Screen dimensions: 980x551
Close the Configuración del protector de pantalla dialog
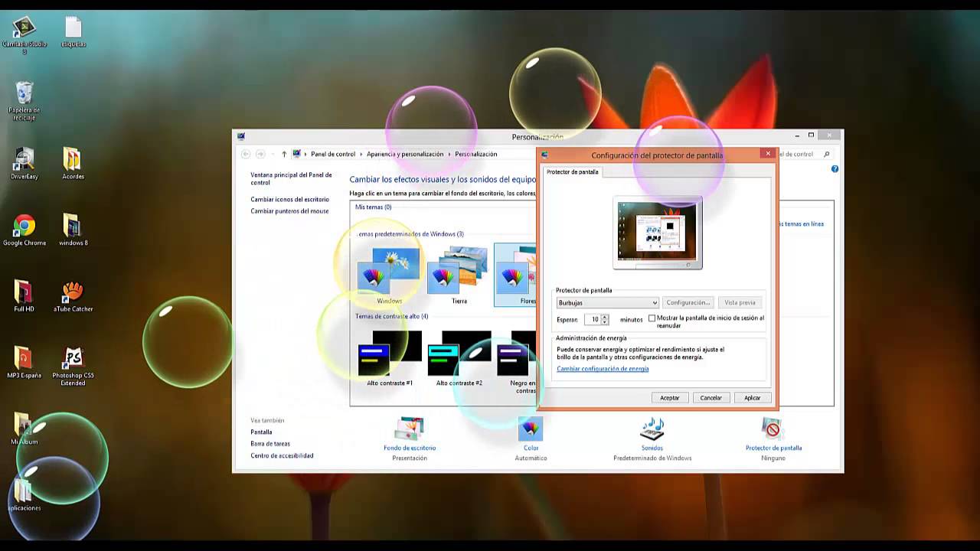[x=768, y=154]
